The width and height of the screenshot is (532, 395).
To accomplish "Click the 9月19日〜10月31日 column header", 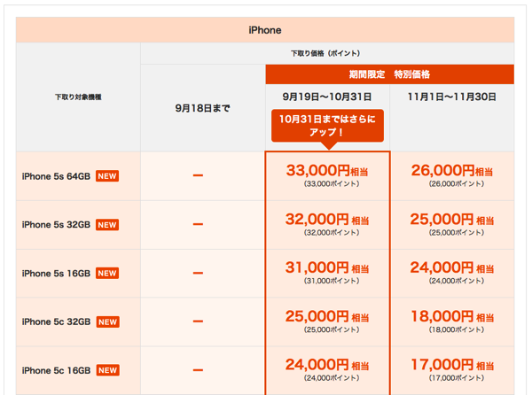I will pos(327,97).
